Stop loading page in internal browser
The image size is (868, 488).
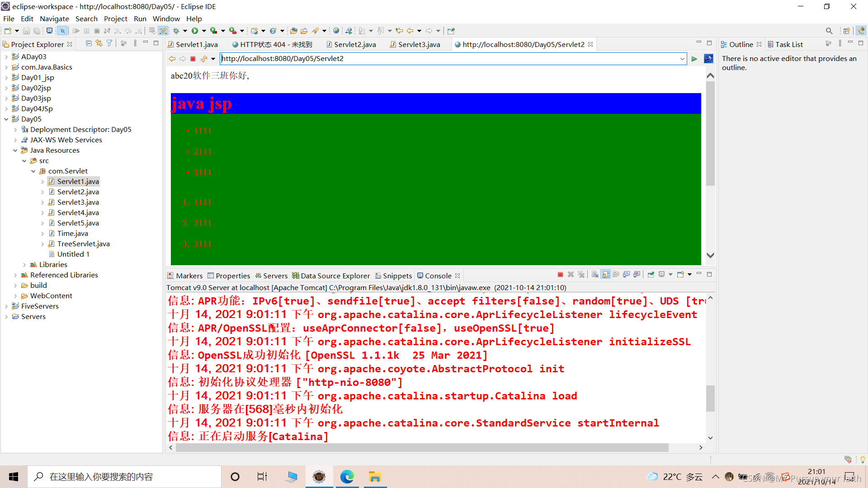click(193, 59)
